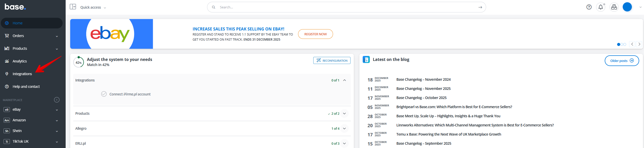This screenshot has width=644, height=148.
Task: Click the search arrow submit icon
Action: (x=480, y=7)
